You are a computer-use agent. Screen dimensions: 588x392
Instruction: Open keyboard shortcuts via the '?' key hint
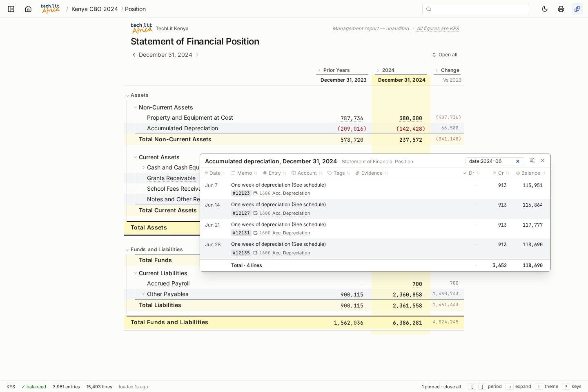566,387
